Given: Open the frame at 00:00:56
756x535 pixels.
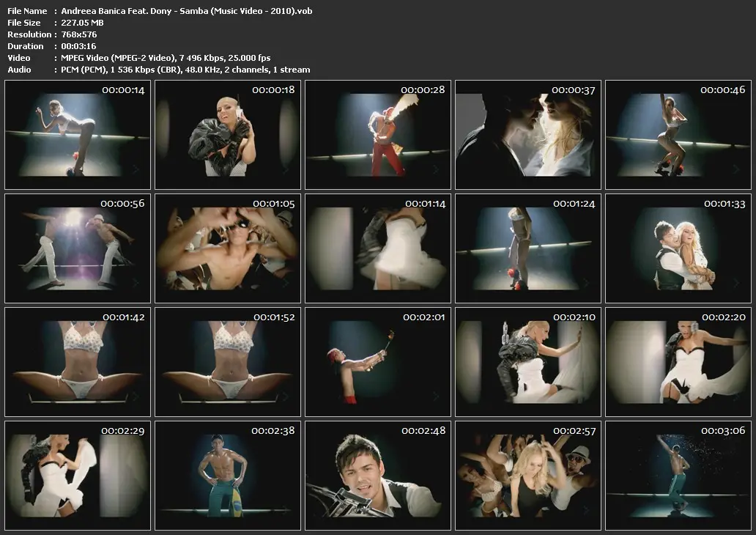Looking at the screenshot, I should 78,248.
